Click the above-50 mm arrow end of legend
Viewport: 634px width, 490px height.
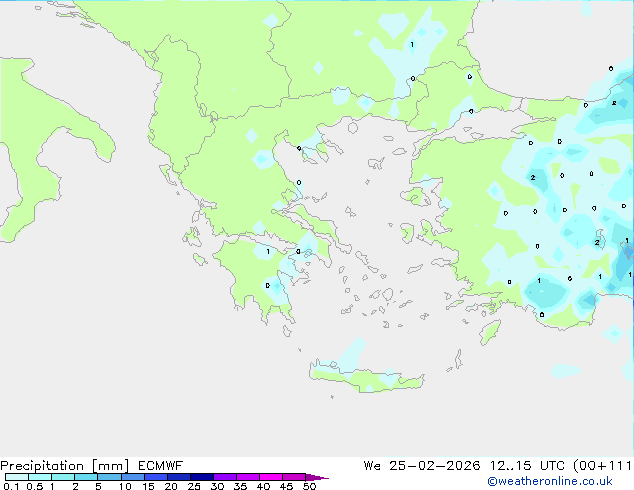coord(317,477)
